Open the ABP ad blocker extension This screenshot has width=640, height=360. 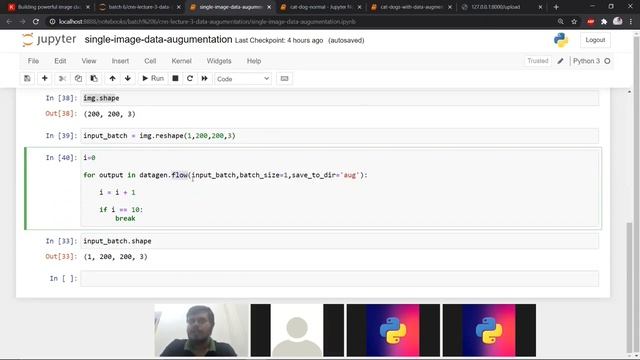(x=591, y=22)
